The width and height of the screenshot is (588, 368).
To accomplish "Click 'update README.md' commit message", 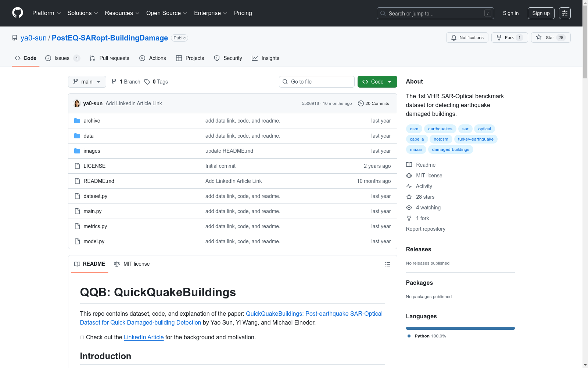I will pyautogui.click(x=229, y=151).
